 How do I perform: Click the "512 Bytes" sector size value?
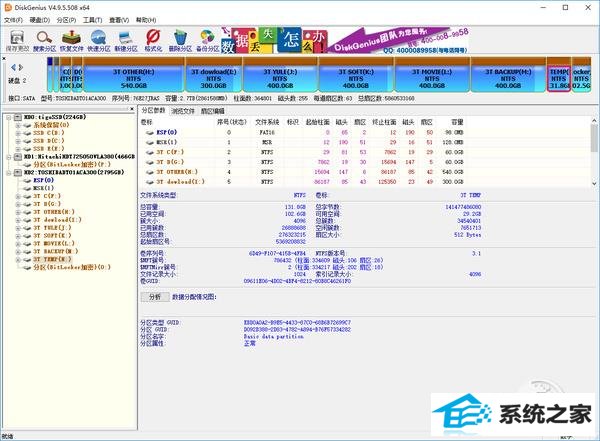(x=467, y=235)
